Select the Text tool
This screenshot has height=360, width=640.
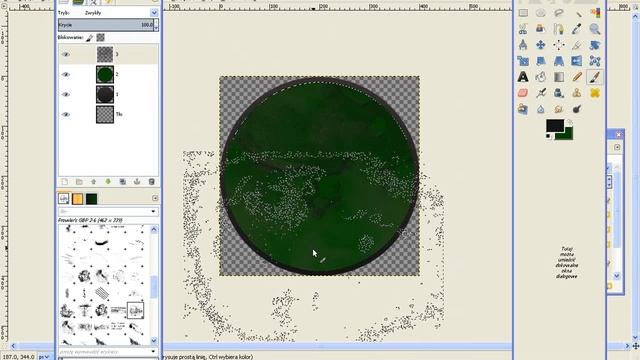click(523, 77)
